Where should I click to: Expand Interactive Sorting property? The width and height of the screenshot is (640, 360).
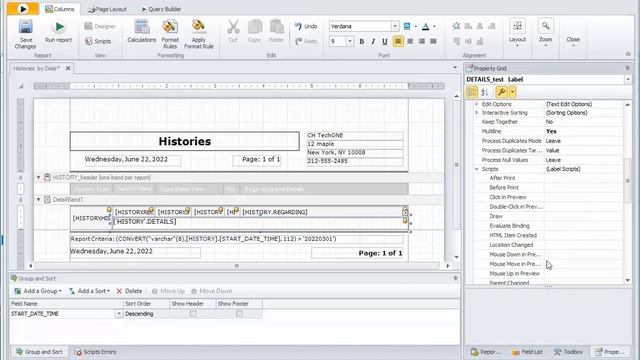476,113
